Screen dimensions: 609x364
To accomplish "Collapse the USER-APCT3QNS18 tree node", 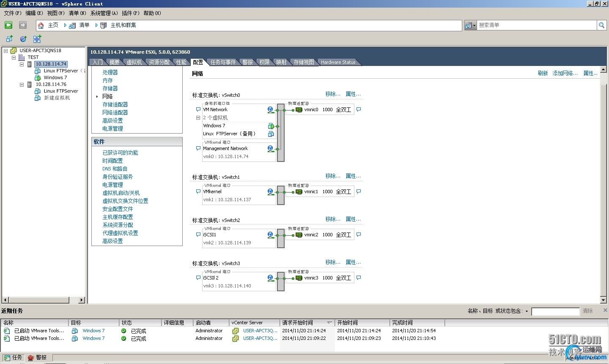I will tap(6, 51).
